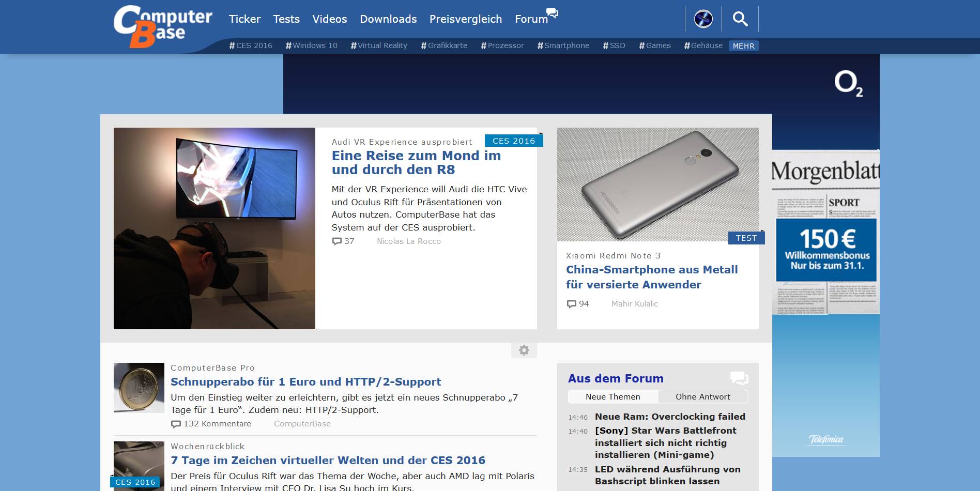This screenshot has height=491, width=980.
Task: Open forum thread '[Sony] Star Wars Battlefront installiert sich nicht richtig'
Action: pyautogui.click(x=666, y=442)
